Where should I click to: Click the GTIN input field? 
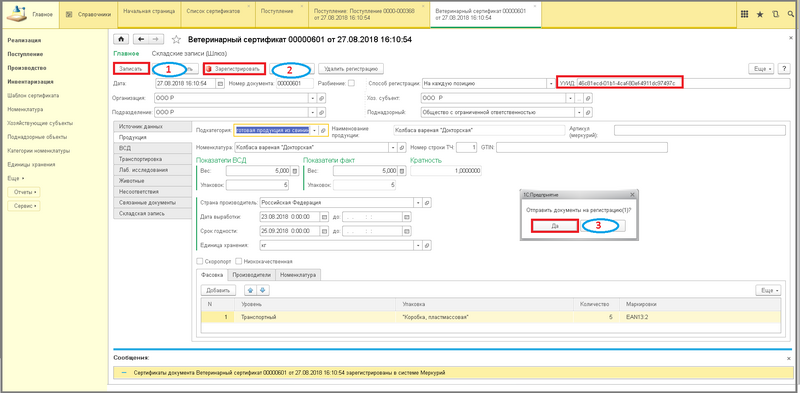point(582,148)
